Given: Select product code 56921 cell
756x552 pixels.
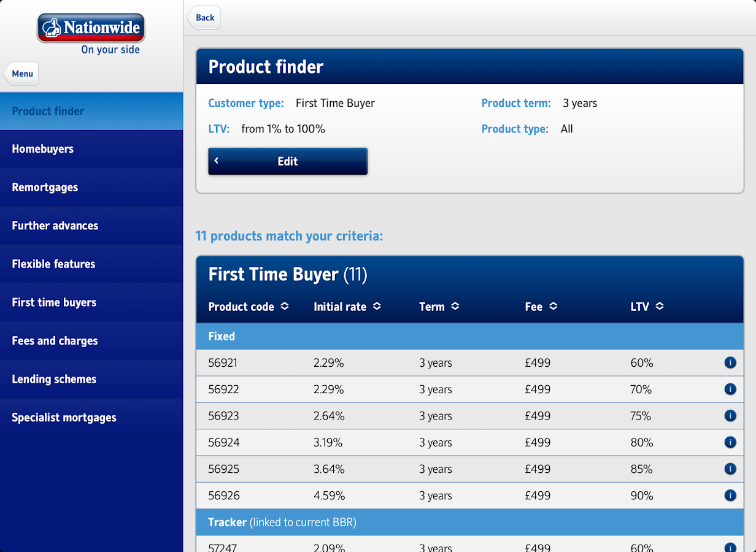Looking at the screenshot, I should pyautogui.click(x=223, y=363).
